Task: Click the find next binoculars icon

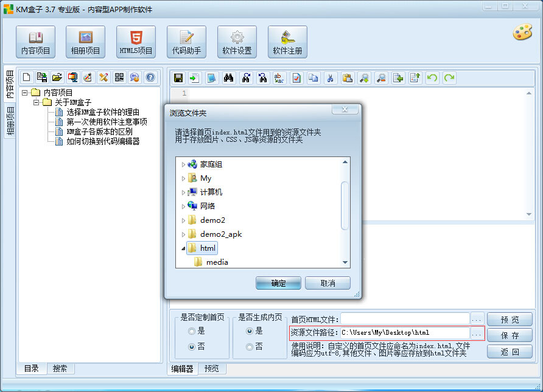Action: pyautogui.click(x=246, y=78)
